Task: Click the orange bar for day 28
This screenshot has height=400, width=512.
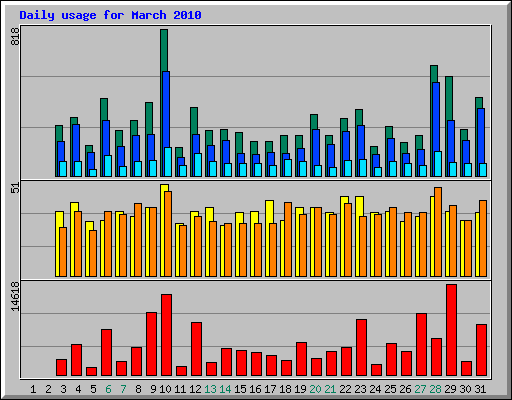Action: [x=438, y=232]
